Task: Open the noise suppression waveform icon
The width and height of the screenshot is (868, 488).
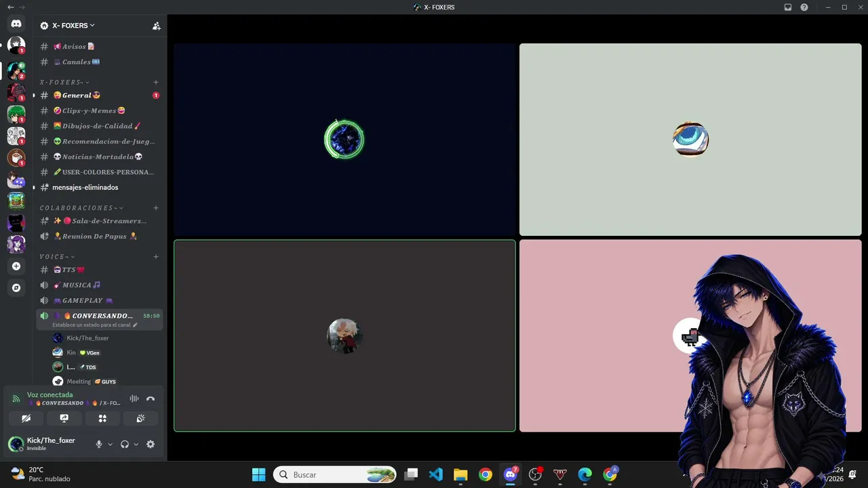Action: click(x=134, y=399)
